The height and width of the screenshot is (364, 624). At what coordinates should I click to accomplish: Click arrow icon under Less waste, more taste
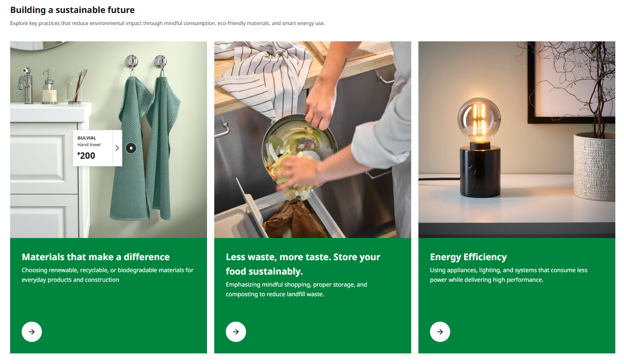(236, 332)
